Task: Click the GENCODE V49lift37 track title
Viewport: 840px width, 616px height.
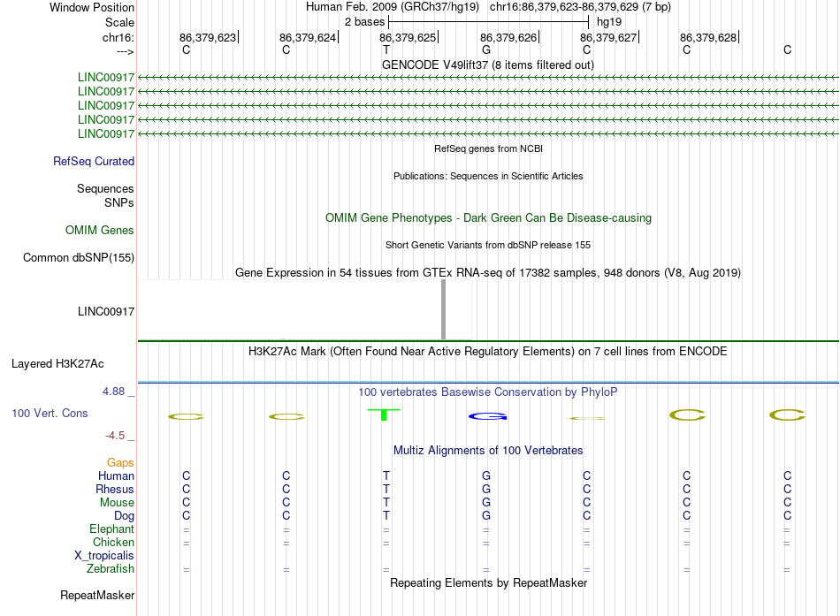Action: tap(488, 65)
